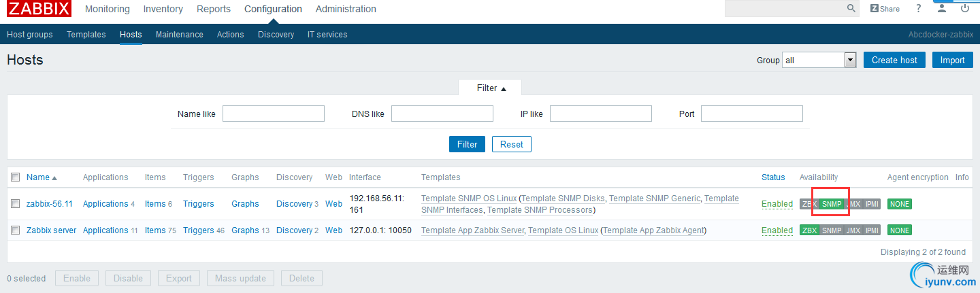The height and width of the screenshot is (293, 980).
Task: Click the Import button
Action: tap(953, 60)
